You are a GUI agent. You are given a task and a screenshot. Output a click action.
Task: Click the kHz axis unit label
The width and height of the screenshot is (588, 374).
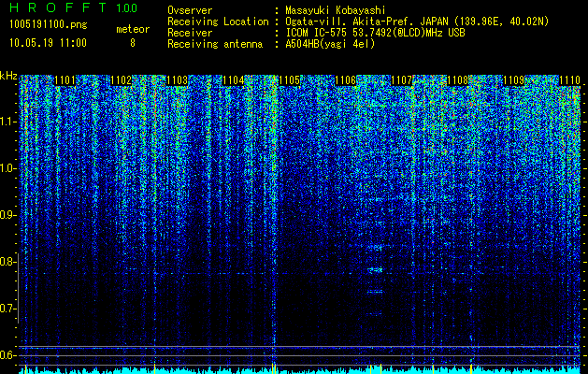(8, 77)
